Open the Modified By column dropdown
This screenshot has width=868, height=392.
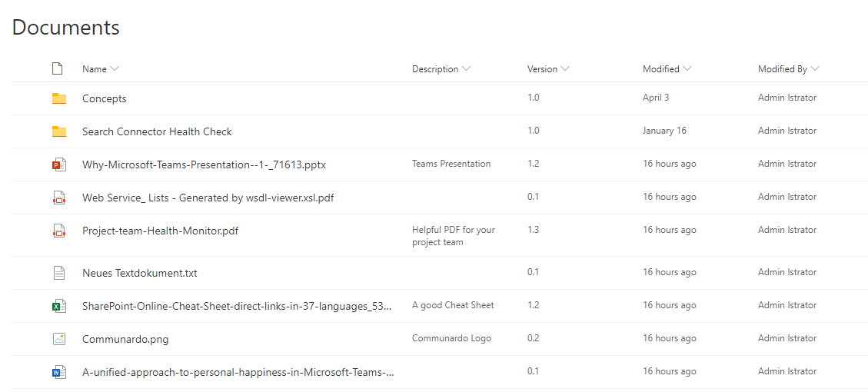(x=815, y=69)
